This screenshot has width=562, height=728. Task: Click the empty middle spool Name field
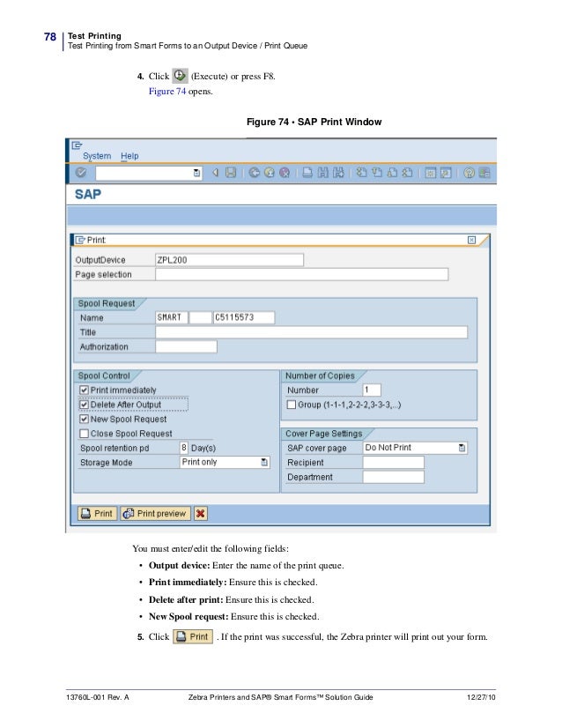point(201,317)
